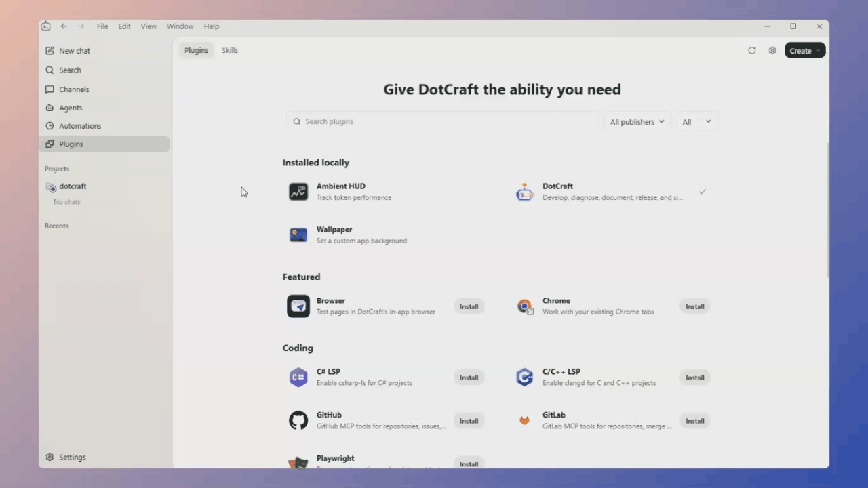This screenshot has width=868, height=488.
Task: Click the vertical scrollbar of the plugins list
Action: [827, 210]
